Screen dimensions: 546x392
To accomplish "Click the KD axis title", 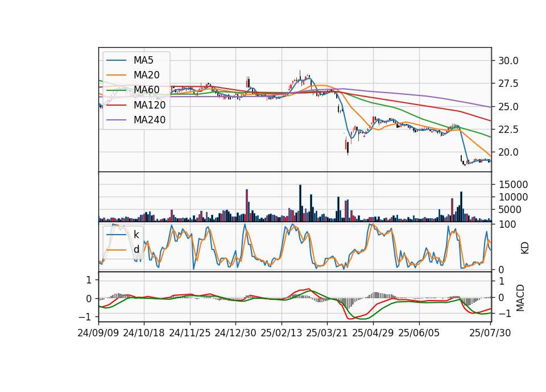I will pyautogui.click(x=525, y=248).
